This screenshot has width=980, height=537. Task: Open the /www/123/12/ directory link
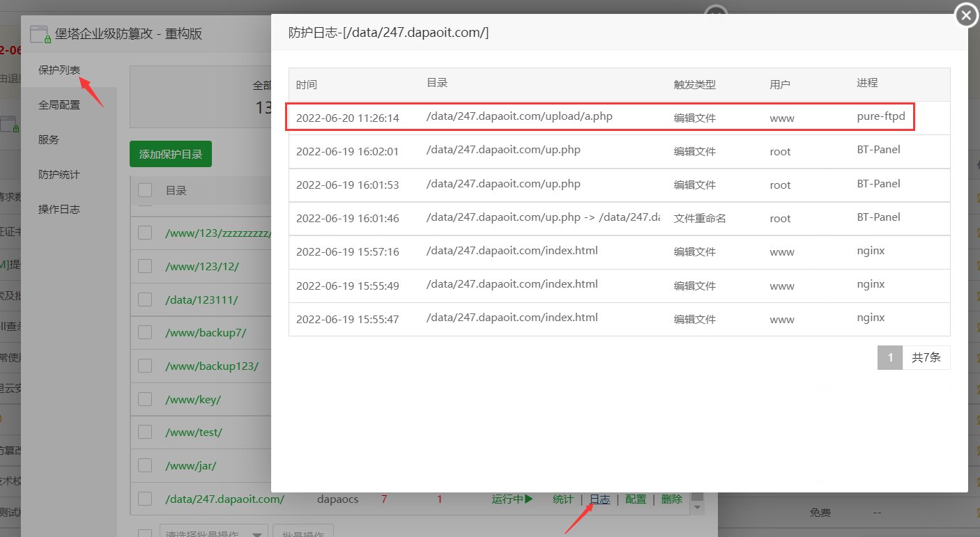[x=202, y=267]
